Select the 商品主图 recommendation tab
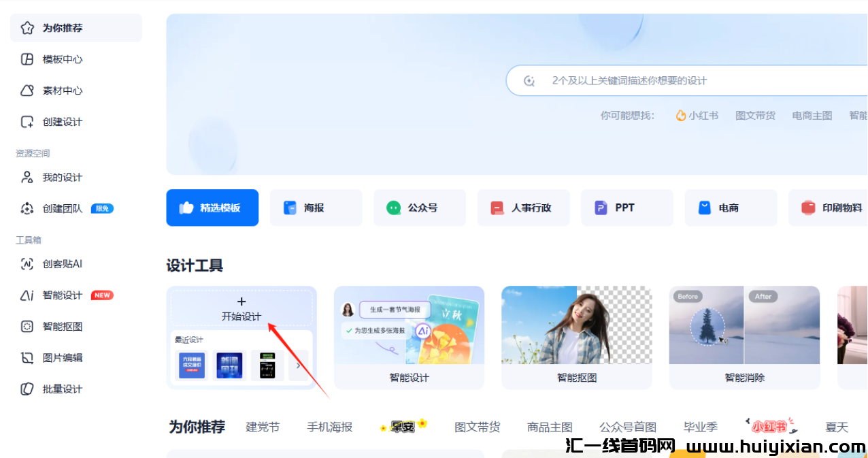Viewport: 868px width, 458px height. 550,427
